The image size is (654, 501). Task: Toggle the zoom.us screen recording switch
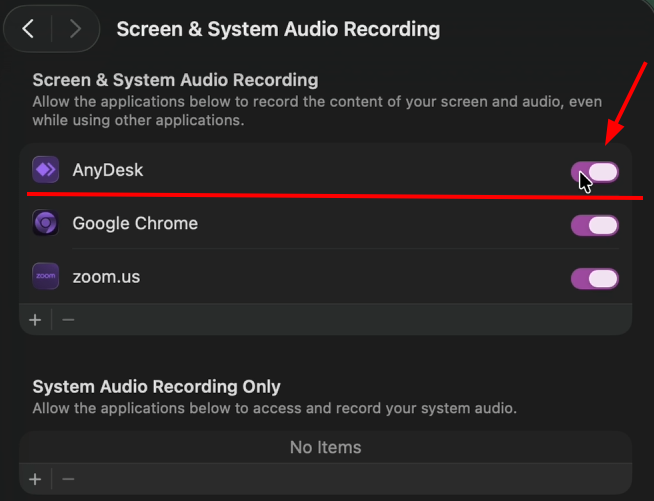tap(595, 278)
